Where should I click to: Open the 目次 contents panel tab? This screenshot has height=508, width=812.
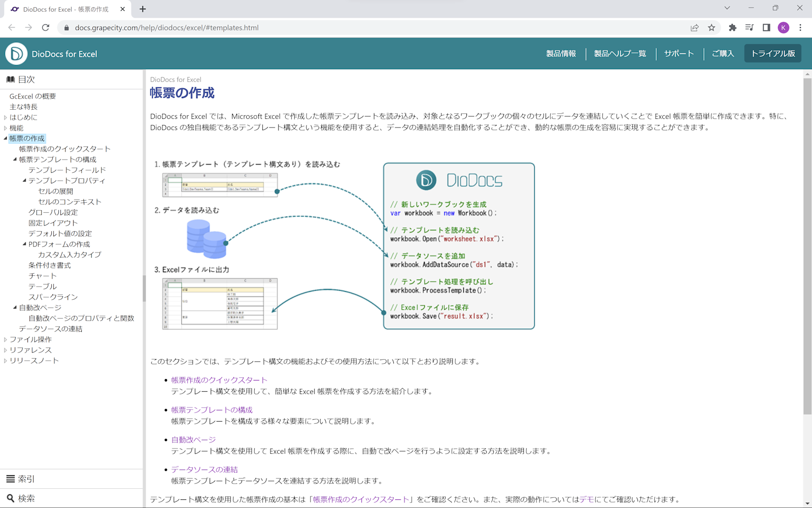coord(72,79)
